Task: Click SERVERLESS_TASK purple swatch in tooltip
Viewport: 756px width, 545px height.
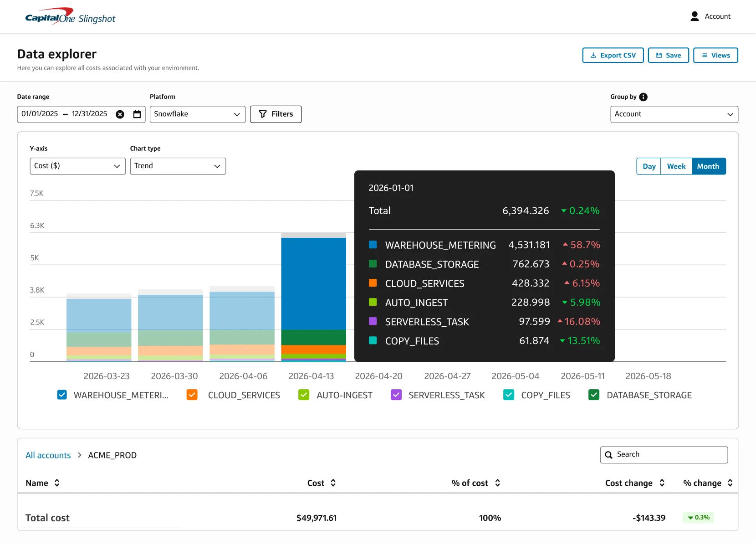Action: pos(373,321)
